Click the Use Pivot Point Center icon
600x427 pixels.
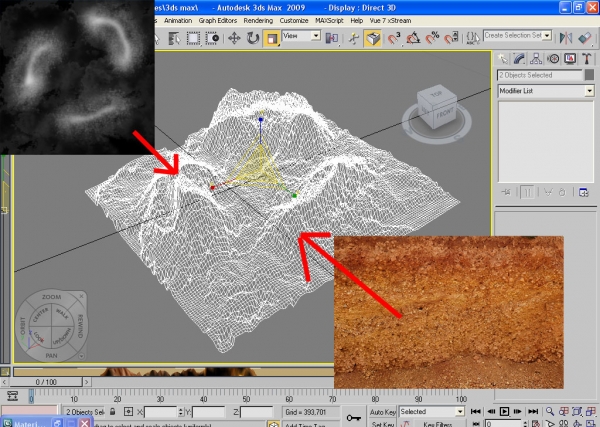[x=332, y=38]
